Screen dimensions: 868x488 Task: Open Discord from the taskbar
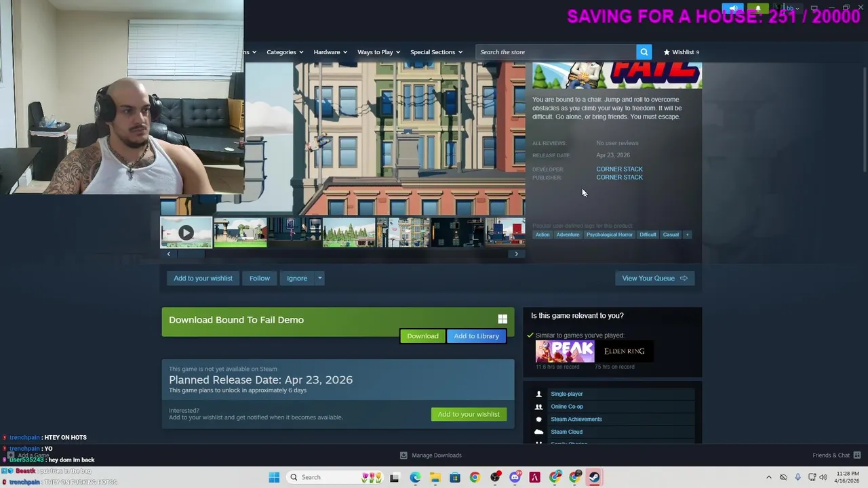[515, 477]
